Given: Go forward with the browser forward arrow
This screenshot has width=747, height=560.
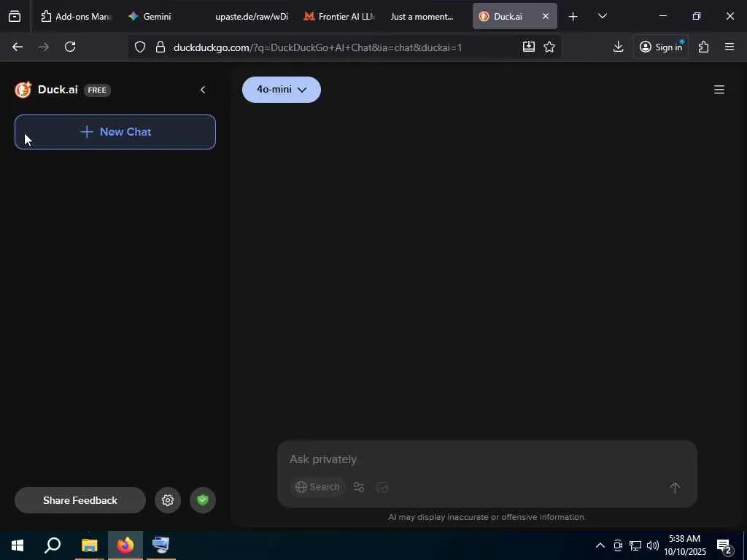Looking at the screenshot, I should point(44,47).
